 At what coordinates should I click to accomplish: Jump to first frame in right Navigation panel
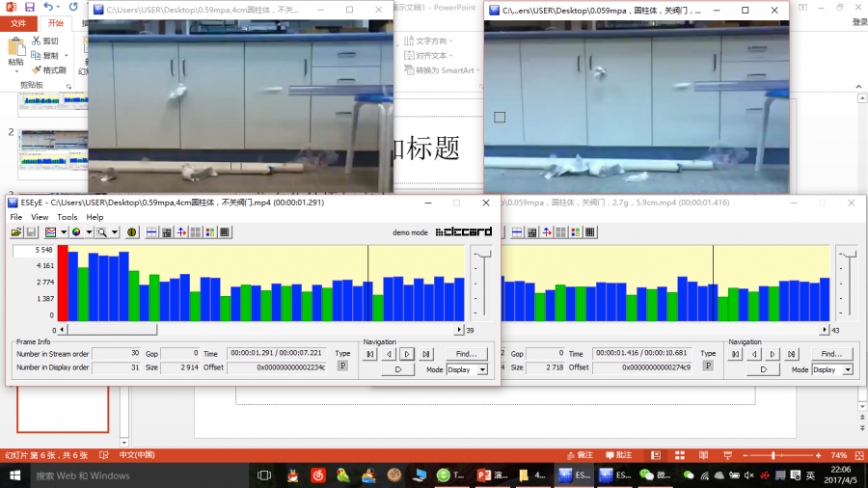(x=736, y=354)
